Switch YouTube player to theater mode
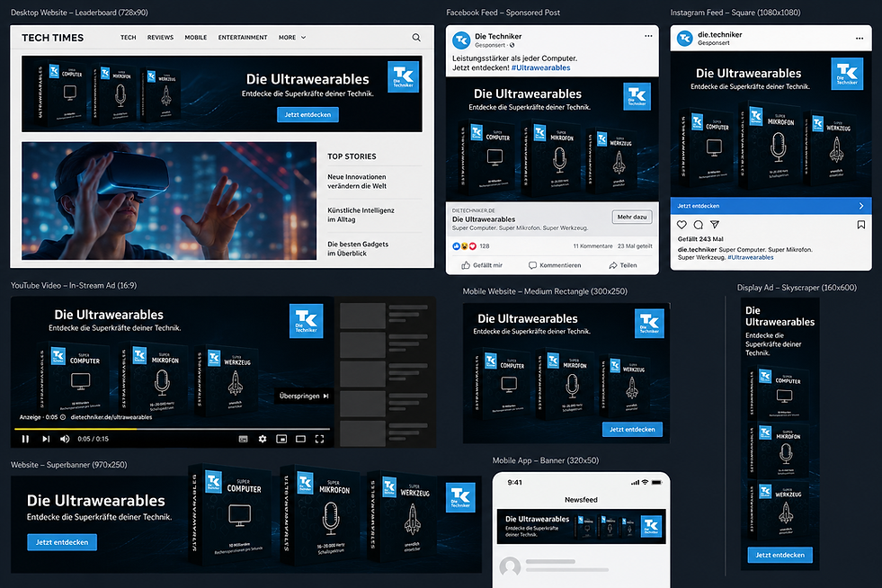Image resolution: width=882 pixels, height=588 pixels. [x=301, y=439]
